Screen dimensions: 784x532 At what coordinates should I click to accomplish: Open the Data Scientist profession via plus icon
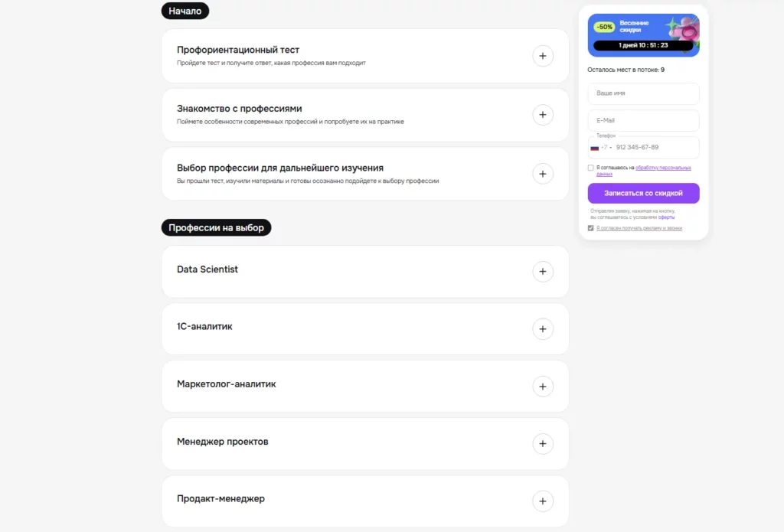[x=543, y=271]
